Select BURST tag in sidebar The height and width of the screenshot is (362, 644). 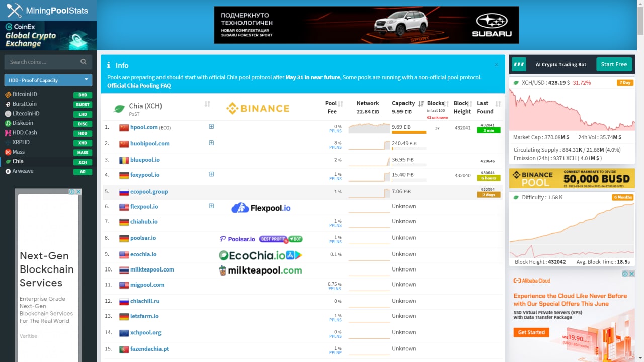[83, 105]
